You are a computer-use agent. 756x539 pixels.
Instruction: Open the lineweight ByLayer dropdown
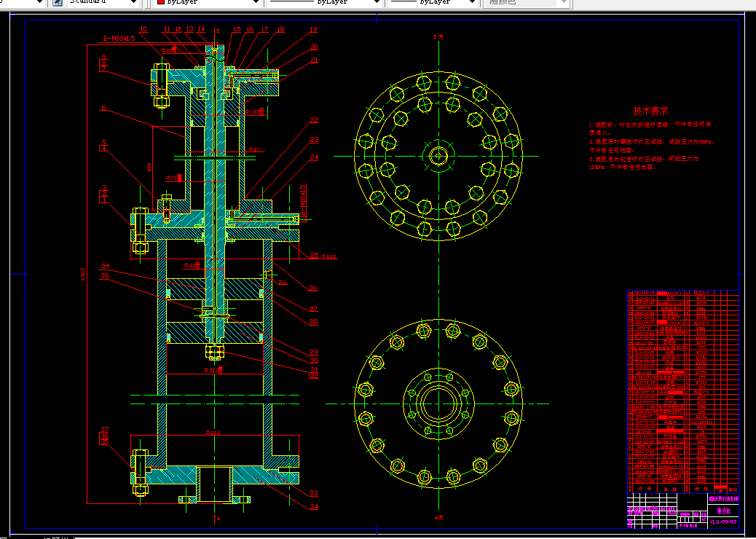click(x=473, y=2)
